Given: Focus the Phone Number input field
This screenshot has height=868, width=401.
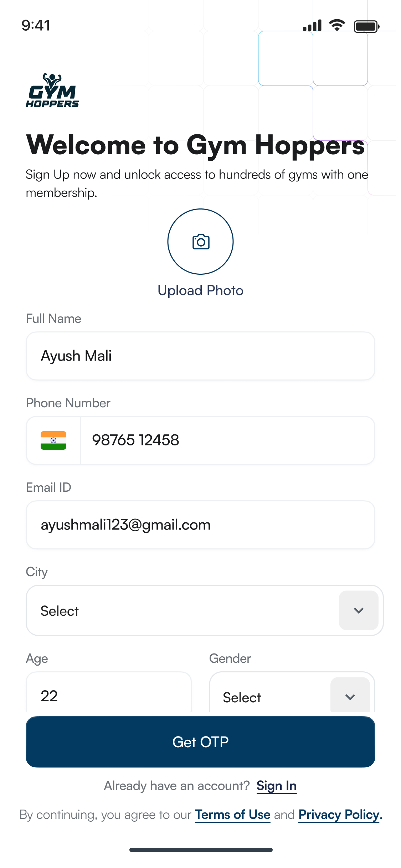Looking at the screenshot, I should [227, 440].
